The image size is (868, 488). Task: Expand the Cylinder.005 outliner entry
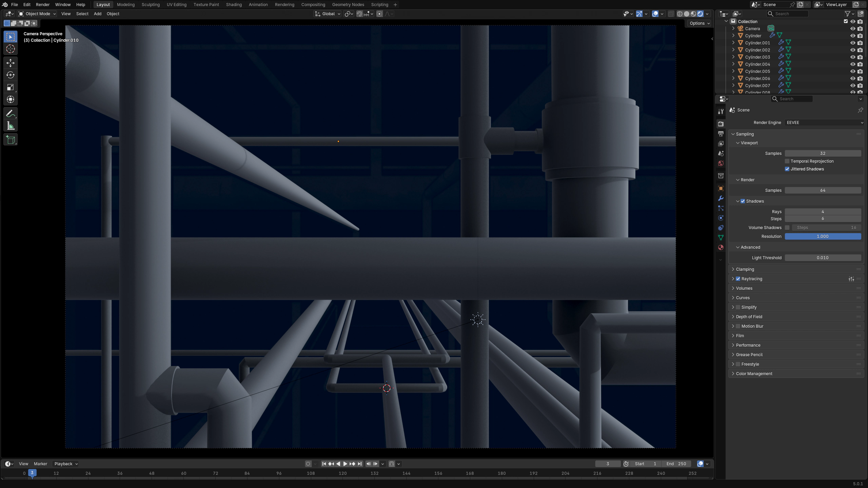733,71
